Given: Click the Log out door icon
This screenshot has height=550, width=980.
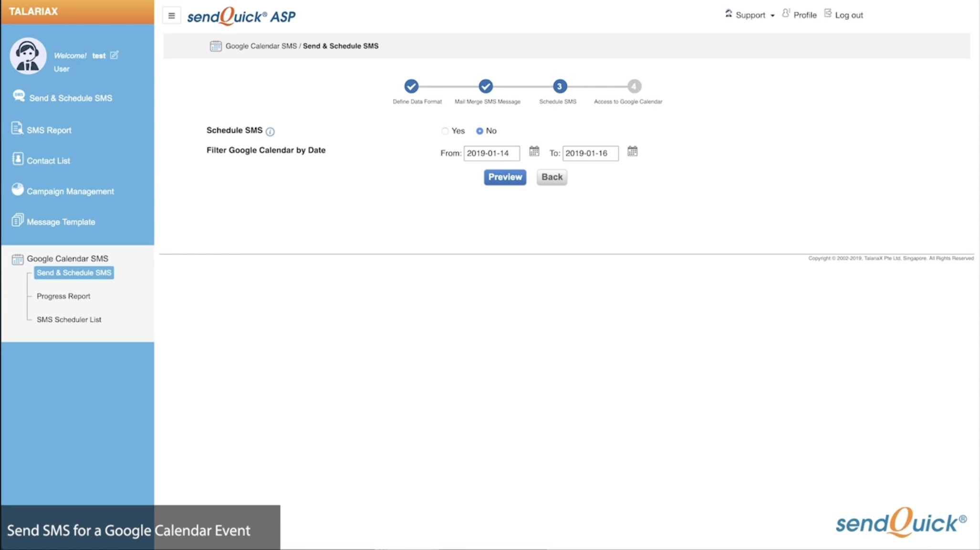Looking at the screenshot, I should point(828,13).
